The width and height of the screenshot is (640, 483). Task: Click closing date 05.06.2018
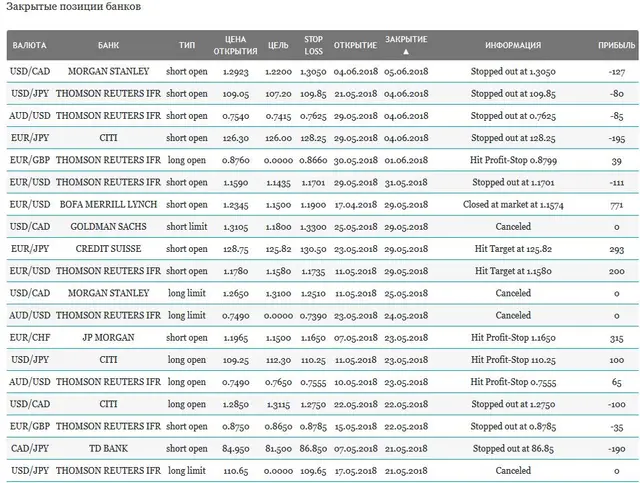[406, 72]
